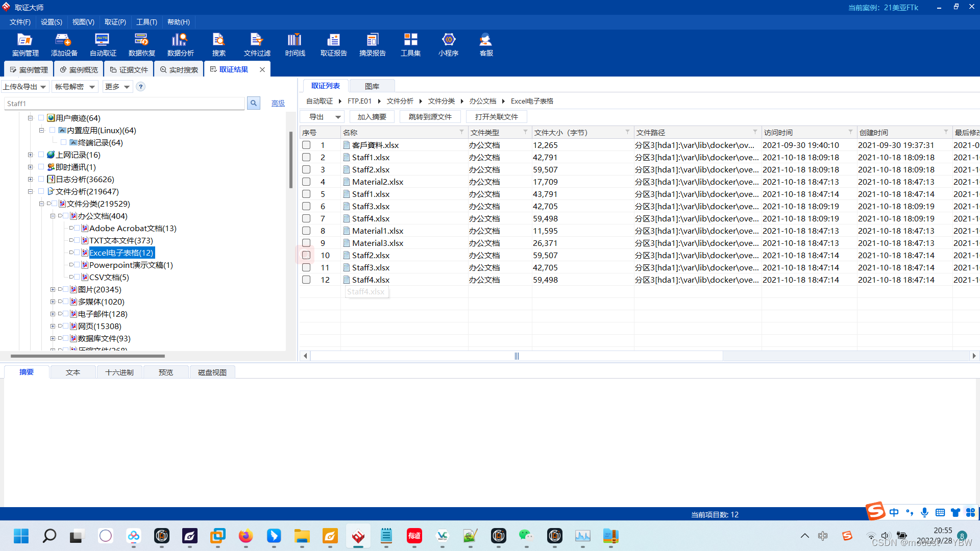The width and height of the screenshot is (980, 551).
Task: Click the 跳转到源文件 button
Action: coord(430,117)
